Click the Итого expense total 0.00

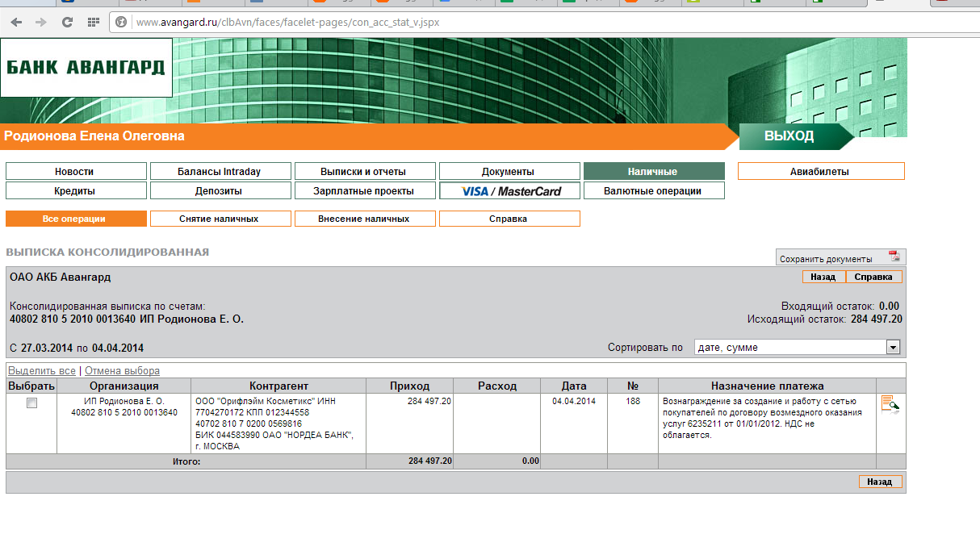pyautogui.click(x=530, y=461)
